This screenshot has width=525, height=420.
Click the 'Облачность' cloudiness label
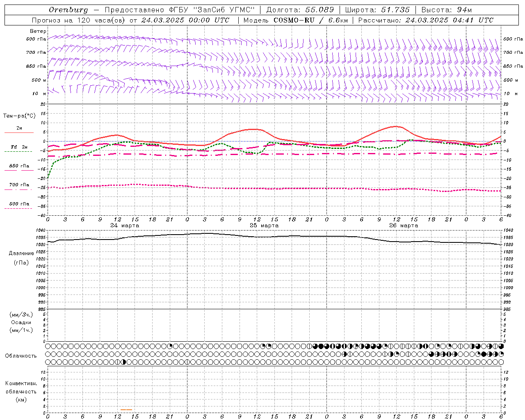click(x=21, y=356)
